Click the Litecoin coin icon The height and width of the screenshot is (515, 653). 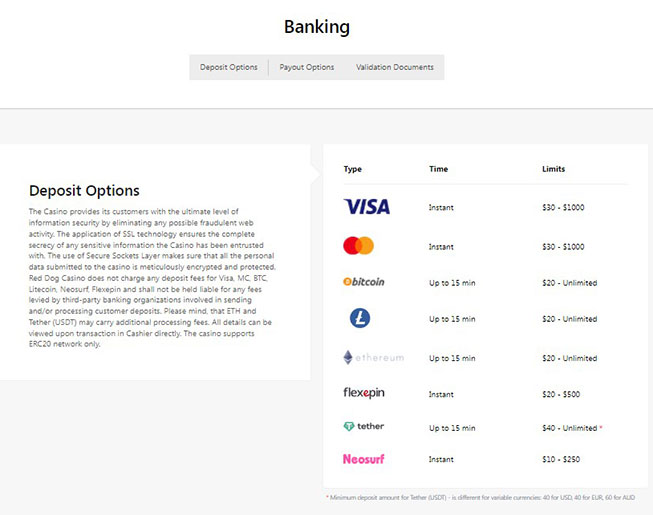[359, 318]
